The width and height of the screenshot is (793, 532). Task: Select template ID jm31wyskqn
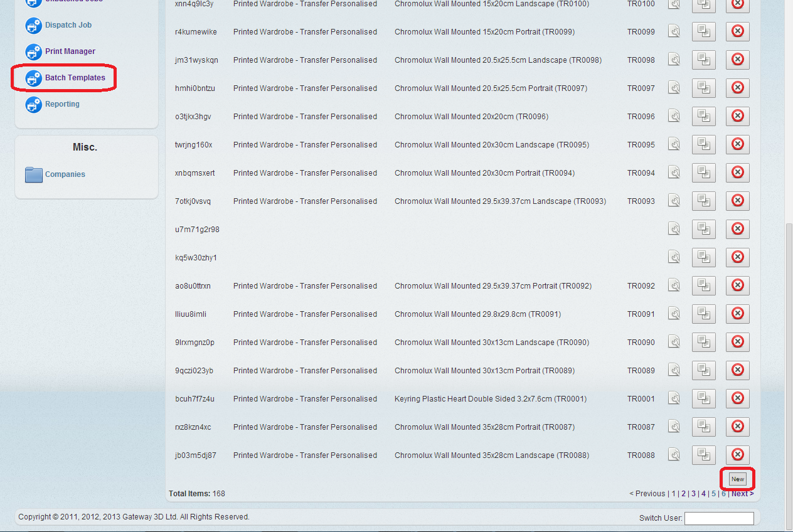[x=196, y=60]
